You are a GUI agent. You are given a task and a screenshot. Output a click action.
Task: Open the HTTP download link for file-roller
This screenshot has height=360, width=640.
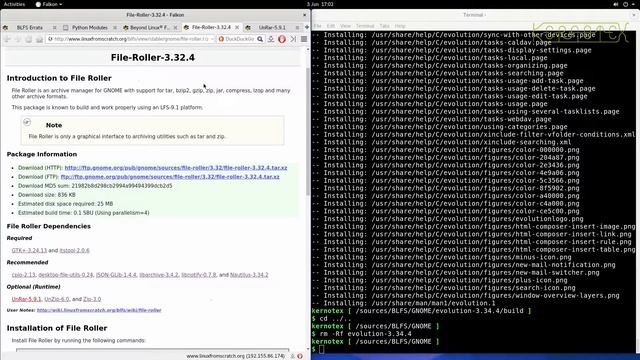point(176,168)
